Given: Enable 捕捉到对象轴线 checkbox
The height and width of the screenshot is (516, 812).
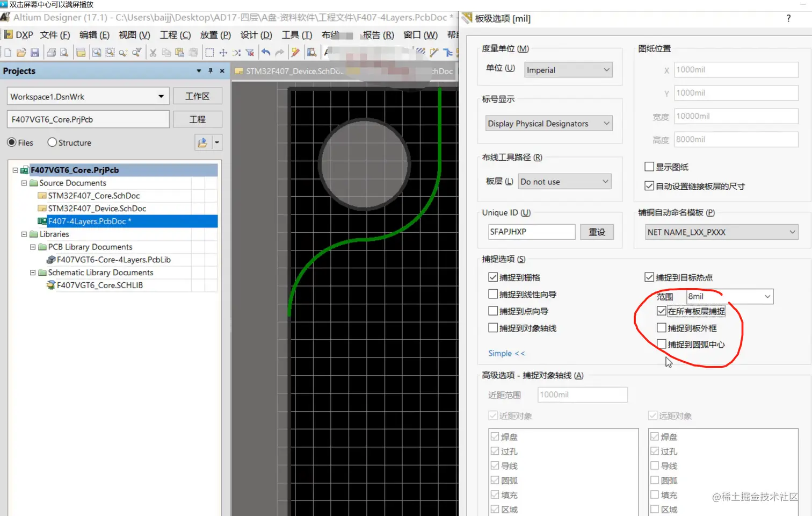Looking at the screenshot, I should point(493,328).
